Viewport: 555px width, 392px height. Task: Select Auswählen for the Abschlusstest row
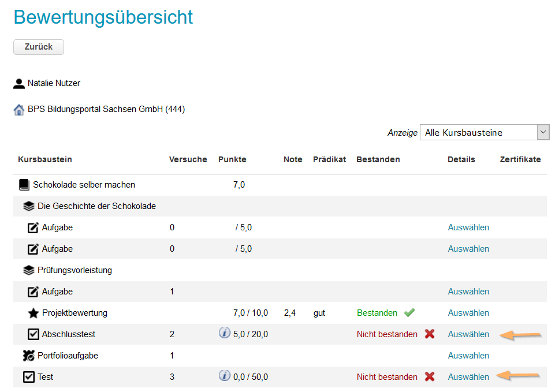[x=468, y=334]
